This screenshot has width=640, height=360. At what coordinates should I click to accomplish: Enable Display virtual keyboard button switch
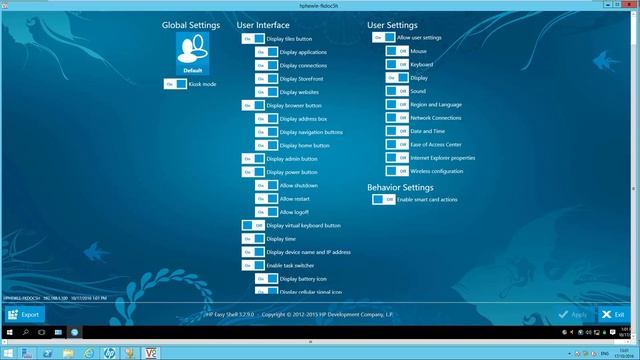(x=253, y=225)
